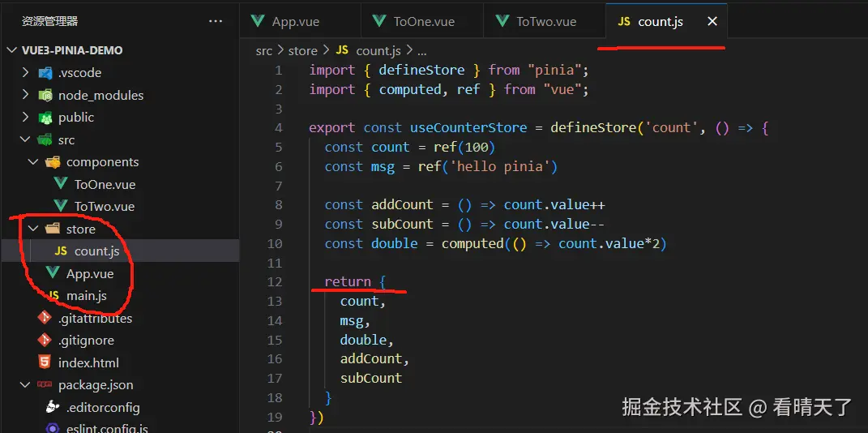Open index.html in the explorer
The image size is (868, 433).
tap(88, 362)
